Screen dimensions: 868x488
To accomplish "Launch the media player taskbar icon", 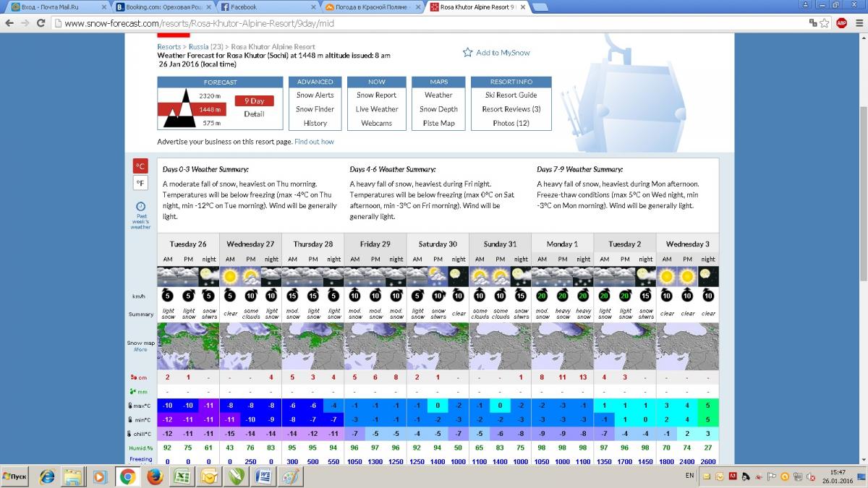I will 100,477.
